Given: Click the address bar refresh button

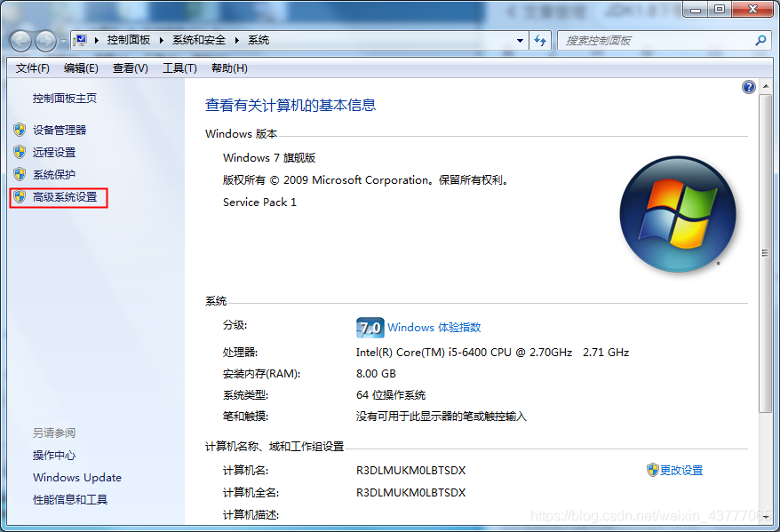Looking at the screenshot, I should (540, 41).
